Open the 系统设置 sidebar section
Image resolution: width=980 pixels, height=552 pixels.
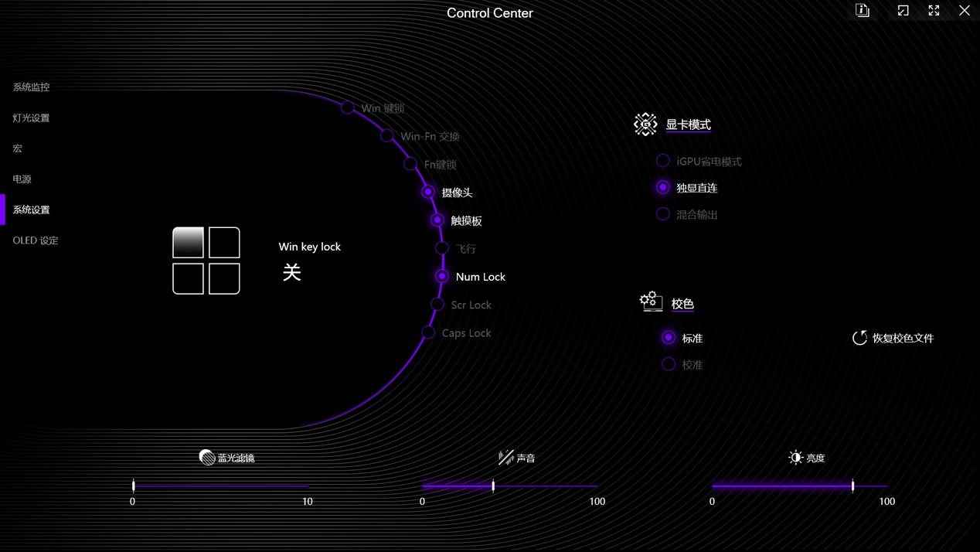31,210
